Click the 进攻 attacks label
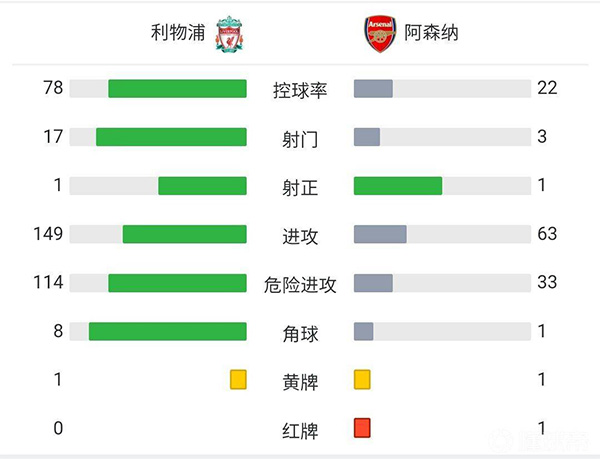This screenshot has height=459, width=600. [x=300, y=236]
